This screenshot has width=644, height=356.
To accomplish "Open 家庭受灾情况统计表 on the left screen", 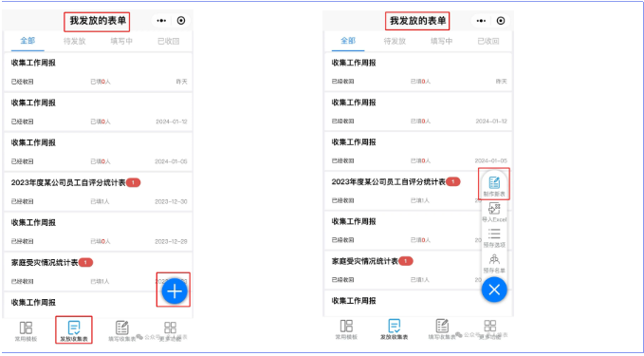I will [98, 271].
